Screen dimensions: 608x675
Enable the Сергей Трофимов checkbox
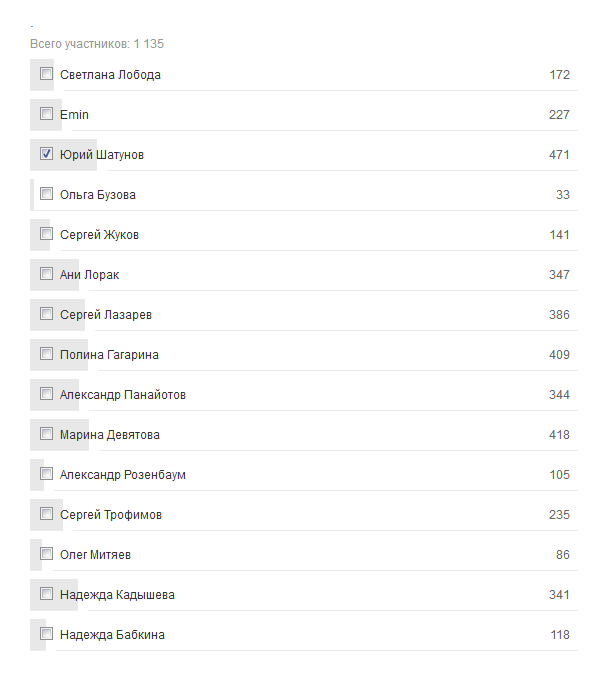point(46,514)
